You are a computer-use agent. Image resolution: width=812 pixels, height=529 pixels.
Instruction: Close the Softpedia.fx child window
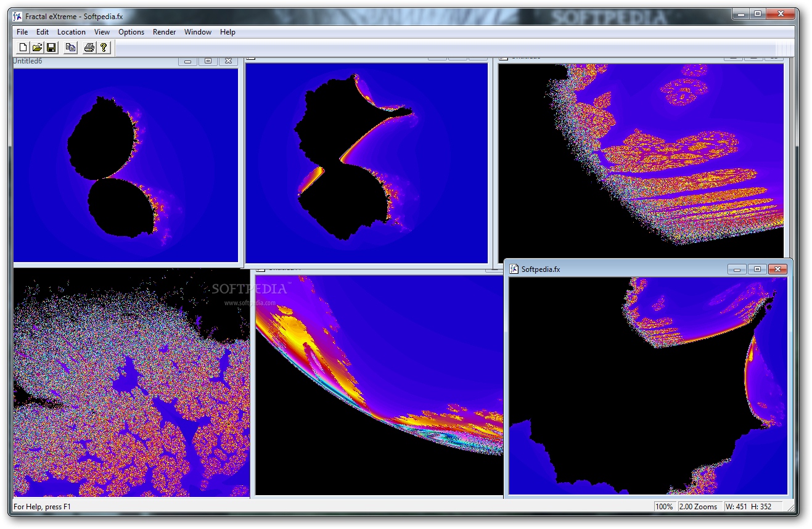[778, 269]
